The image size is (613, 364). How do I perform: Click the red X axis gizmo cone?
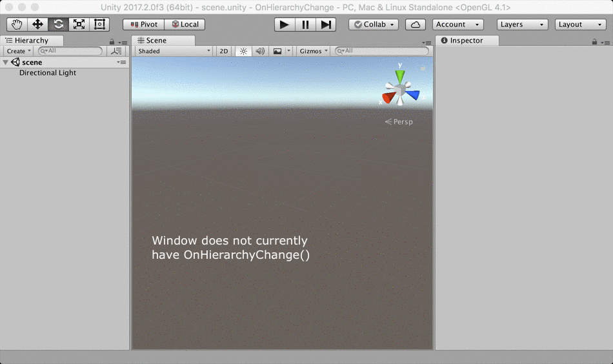[x=388, y=97]
